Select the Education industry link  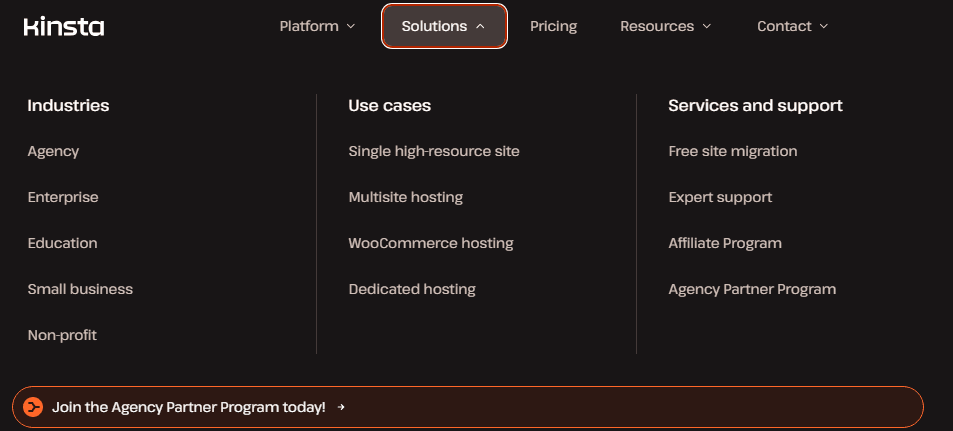[63, 243]
